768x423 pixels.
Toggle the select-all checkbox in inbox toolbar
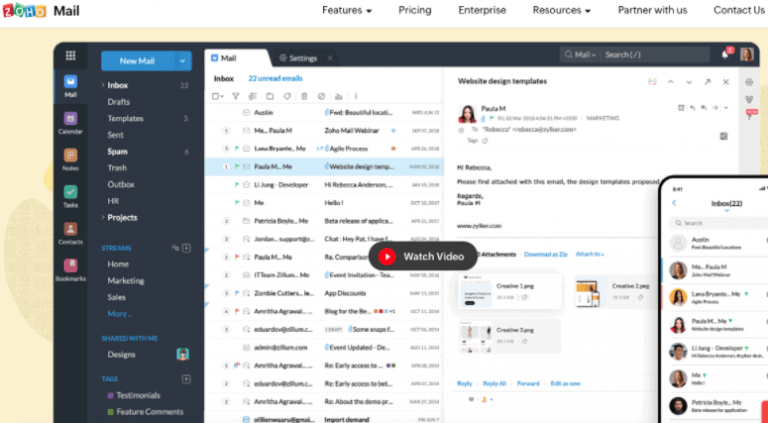pos(215,96)
